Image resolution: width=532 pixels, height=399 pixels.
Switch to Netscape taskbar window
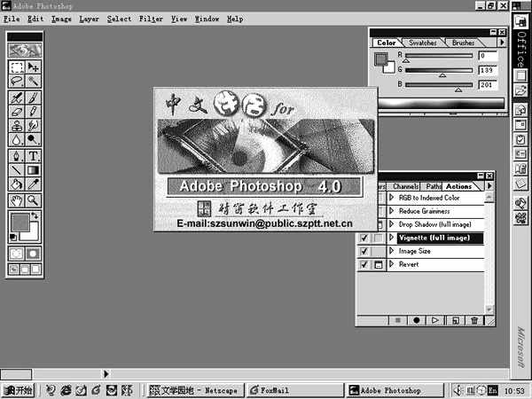click(195, 390)
